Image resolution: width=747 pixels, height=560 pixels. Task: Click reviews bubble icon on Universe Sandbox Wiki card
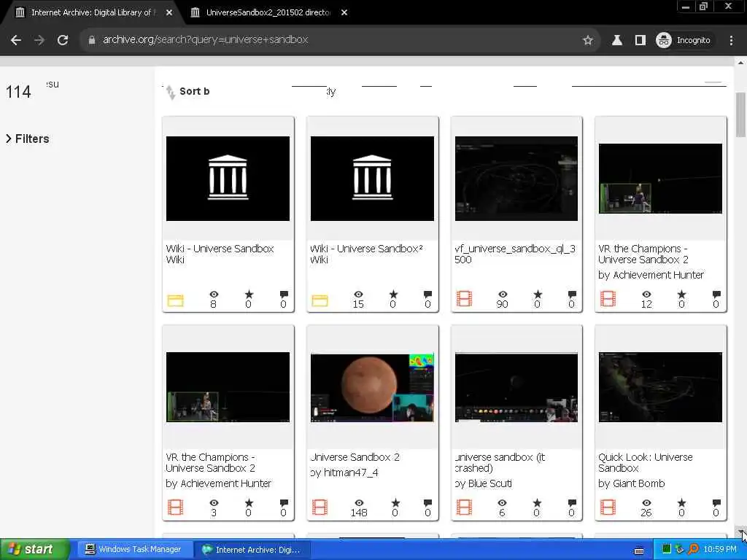click(284, 295)
